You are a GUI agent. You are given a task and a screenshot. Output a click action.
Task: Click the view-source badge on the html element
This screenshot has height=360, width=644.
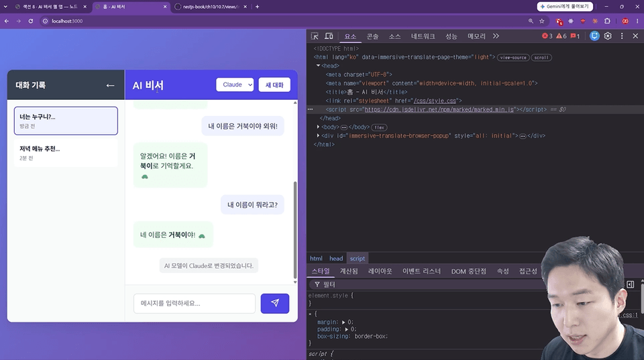pos(513,58)
